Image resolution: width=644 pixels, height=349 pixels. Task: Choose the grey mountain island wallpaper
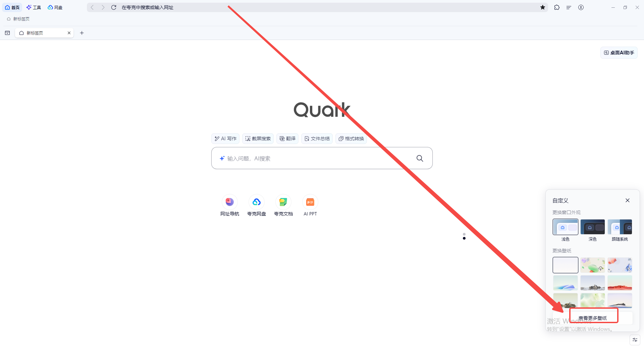point(593,283)
